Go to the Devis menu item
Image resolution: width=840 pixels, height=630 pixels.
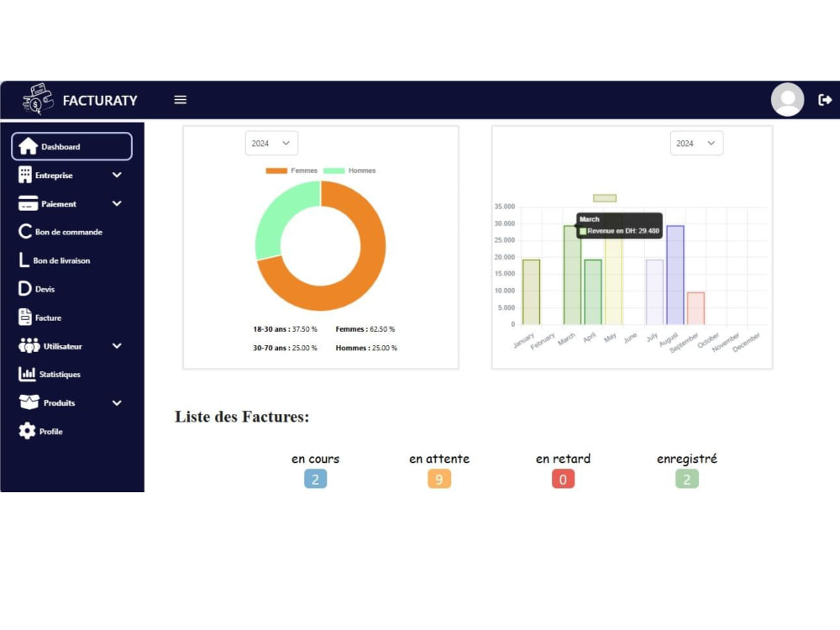click(x=45, y=289)
